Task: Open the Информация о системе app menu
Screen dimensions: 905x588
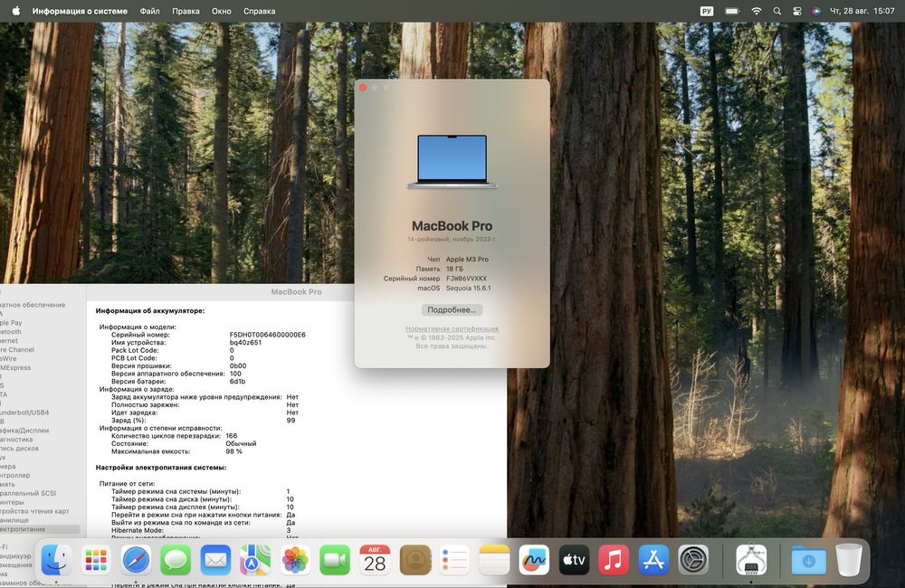Action: tap(80, 11)
